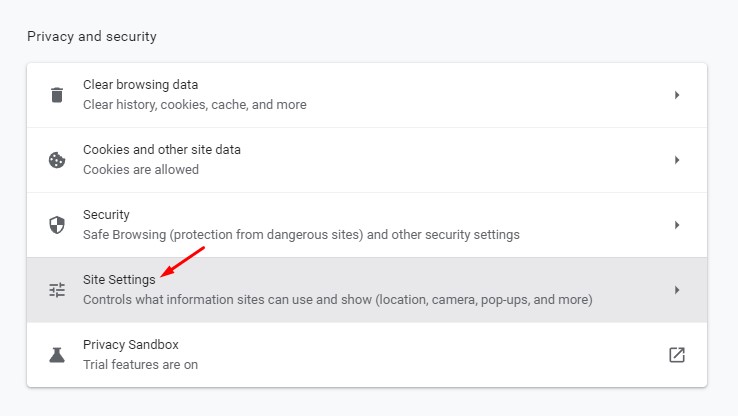Viewport: 738px width, 416px height.
Task: Expand the Site Settings row arrow
Action: (x=677, y=290)
